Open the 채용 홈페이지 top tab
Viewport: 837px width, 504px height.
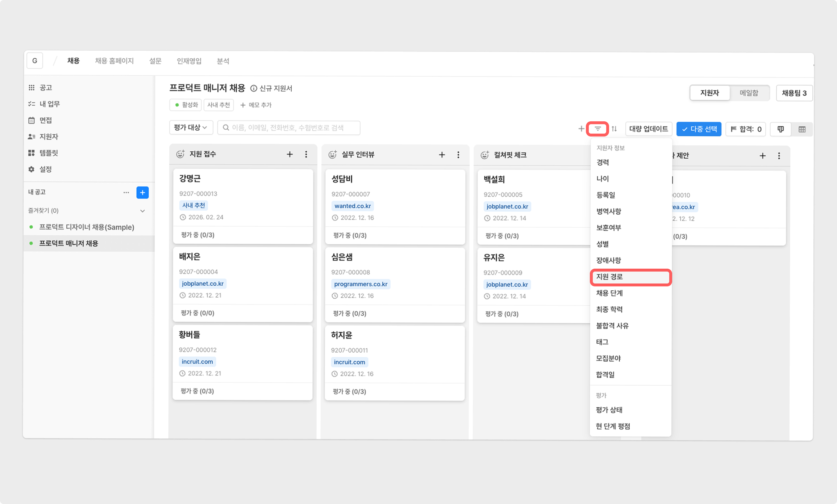click(114, 61)
